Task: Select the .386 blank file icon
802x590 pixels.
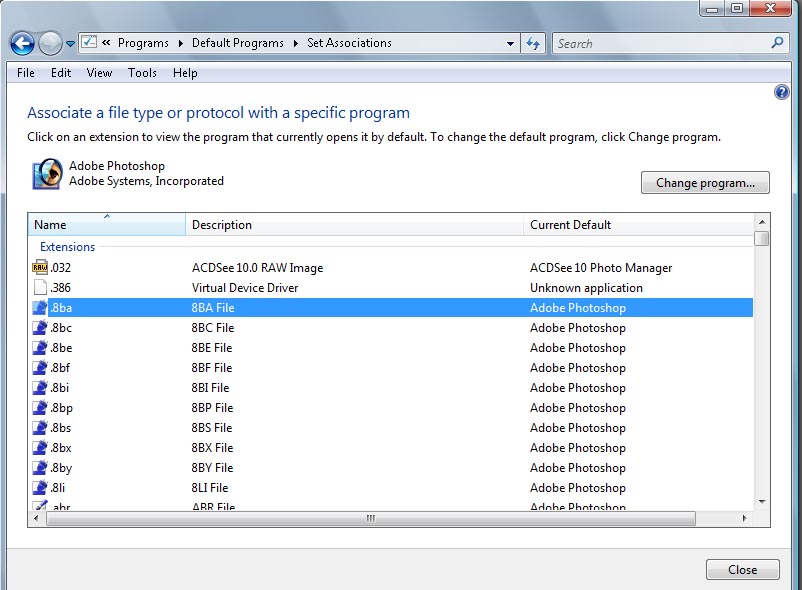Action: pyautogui.click(x=40, y=287)
